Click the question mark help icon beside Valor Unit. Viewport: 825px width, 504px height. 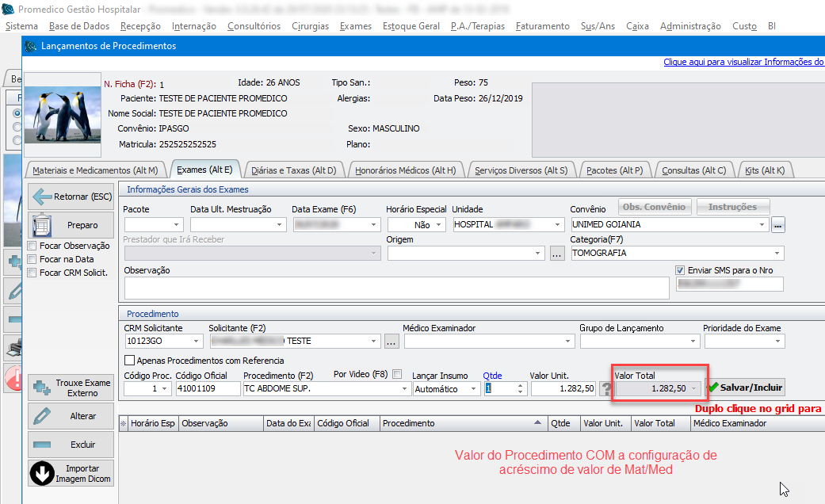607,388
